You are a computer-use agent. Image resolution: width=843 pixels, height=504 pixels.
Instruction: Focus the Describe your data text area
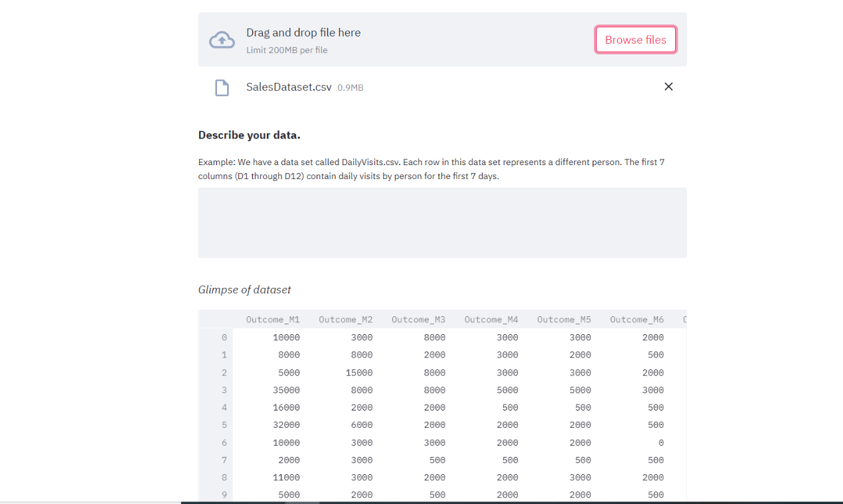tap(442, 223)
